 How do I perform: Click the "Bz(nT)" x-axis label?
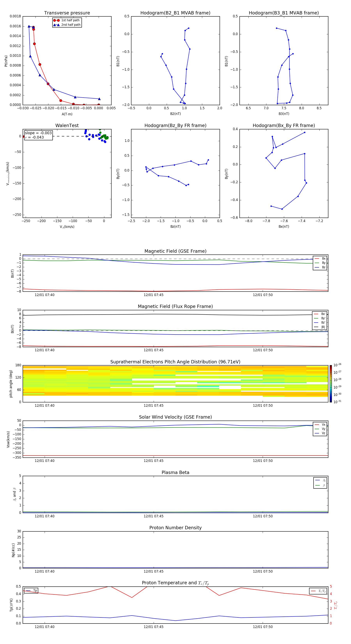175,227
